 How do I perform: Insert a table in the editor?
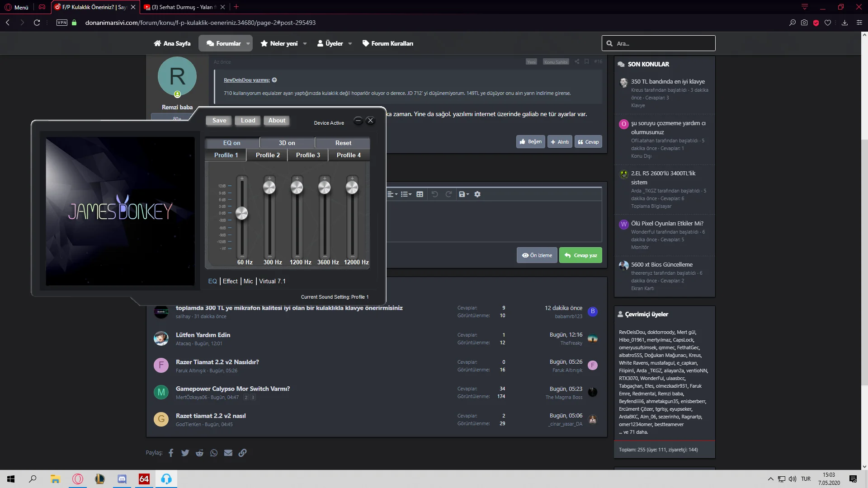420,194
